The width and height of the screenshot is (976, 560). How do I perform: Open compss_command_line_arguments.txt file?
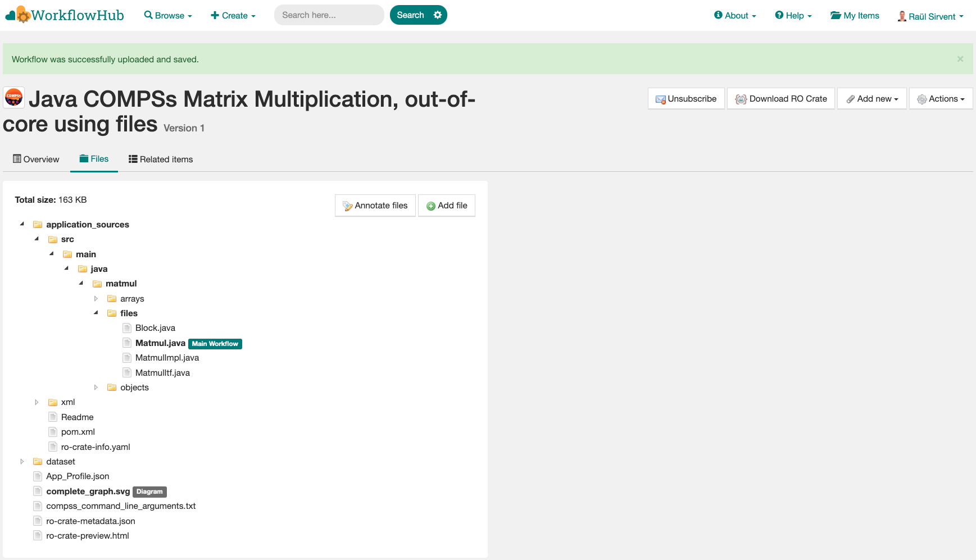coord(121,506)
